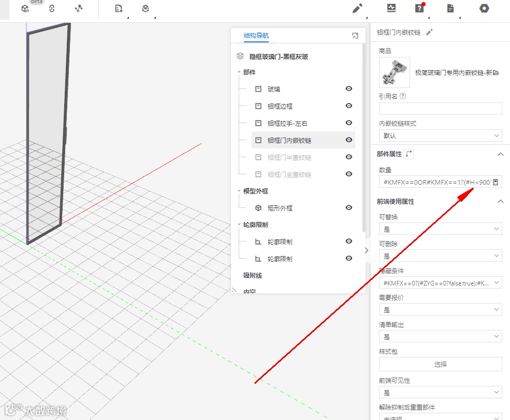The image size is (510, 420).
Task: Click the cube formula tool icon in toolbar
Action: click(x=25, y=8)
